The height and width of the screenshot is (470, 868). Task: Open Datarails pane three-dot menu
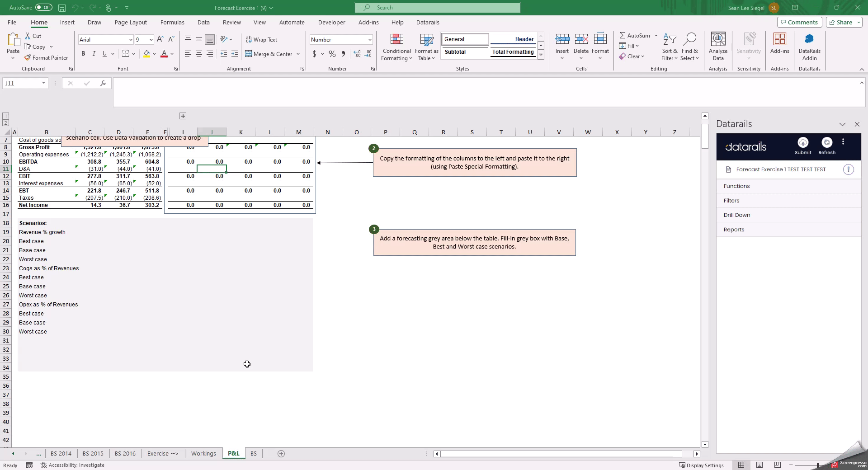coord(843,142)
